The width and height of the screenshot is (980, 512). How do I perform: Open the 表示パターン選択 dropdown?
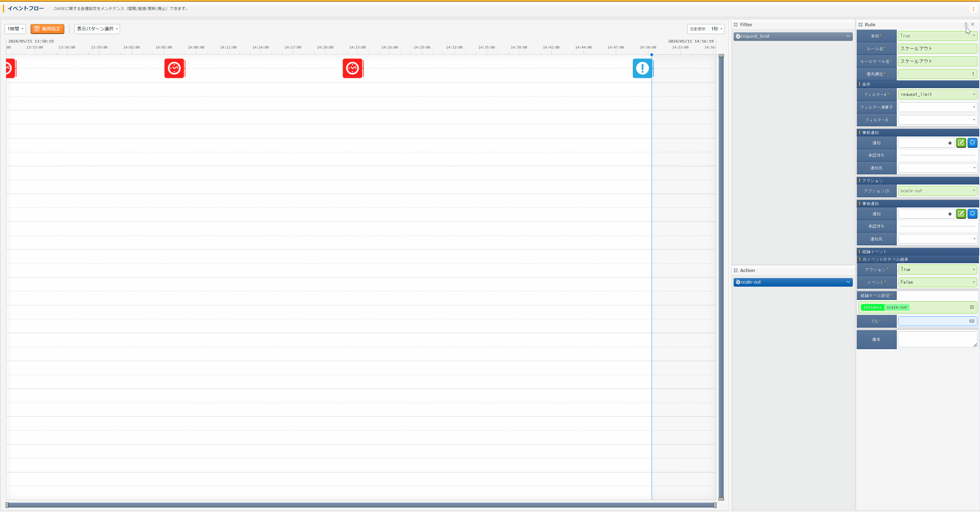97,29
